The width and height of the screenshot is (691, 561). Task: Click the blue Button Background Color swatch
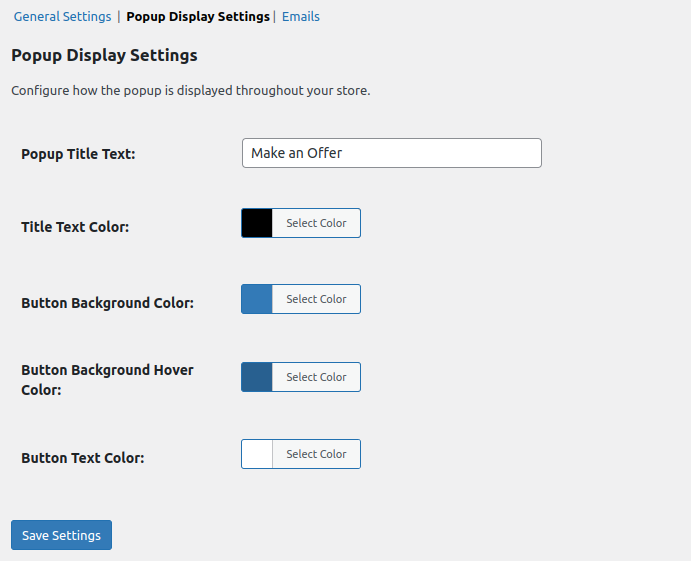click(x=257, y=299)
